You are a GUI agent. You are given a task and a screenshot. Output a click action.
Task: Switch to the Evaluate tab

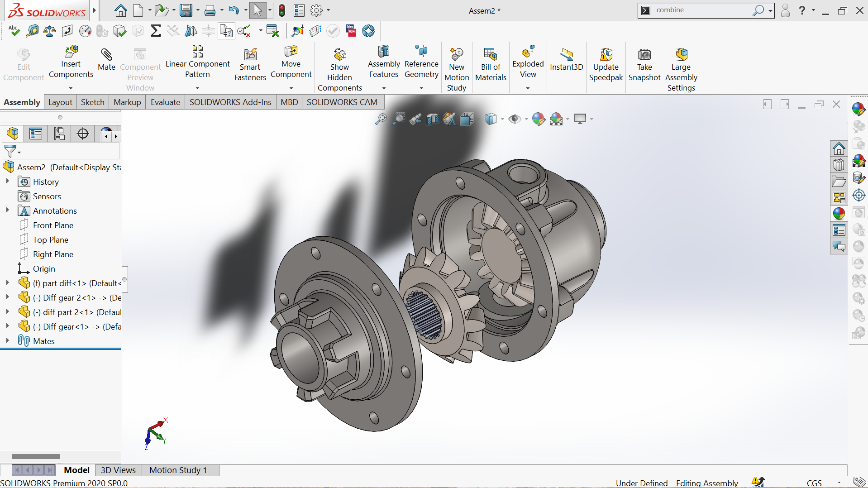click(165, 102)
